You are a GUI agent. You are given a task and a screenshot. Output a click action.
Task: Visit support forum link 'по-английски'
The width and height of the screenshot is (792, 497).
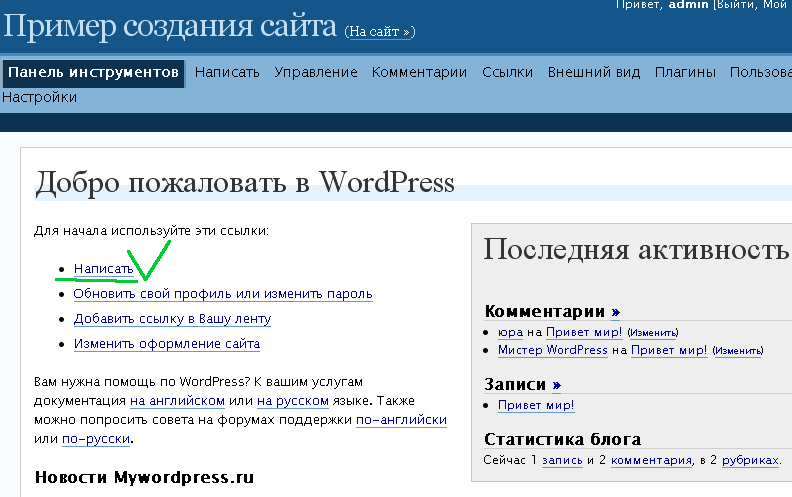pos(402,420)
